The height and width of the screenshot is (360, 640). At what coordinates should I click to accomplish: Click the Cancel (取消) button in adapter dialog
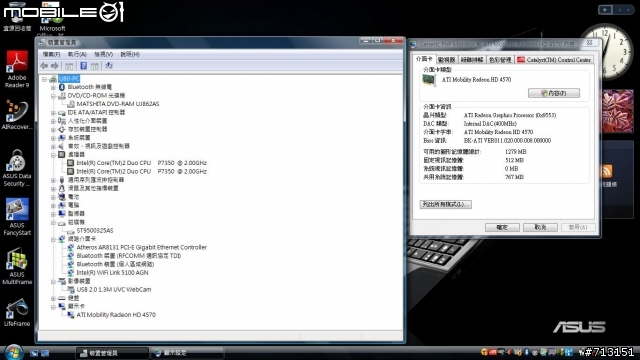coord(540,227)
